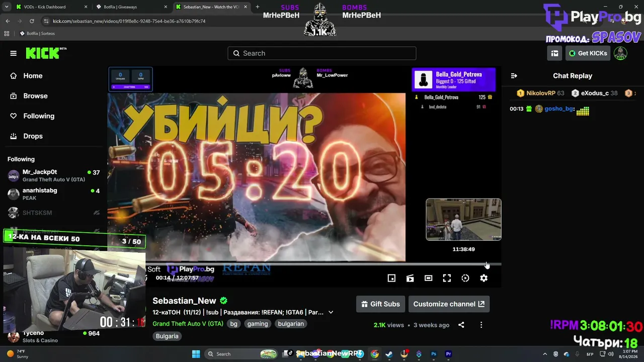The width and height of the screenshot is (644, 362).
Task: Focus the Kick search box
Action: pyautogui.click(x=322, y=53)
